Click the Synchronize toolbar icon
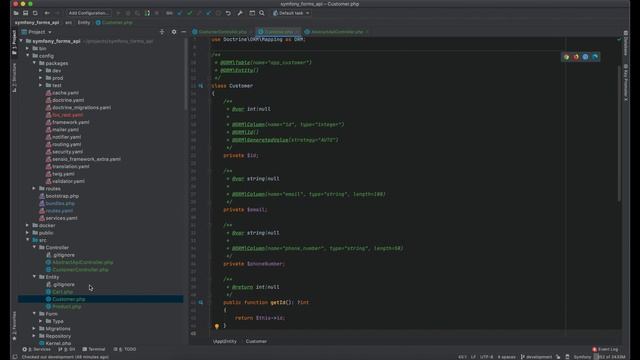640x360 pixels. (35, 13)
